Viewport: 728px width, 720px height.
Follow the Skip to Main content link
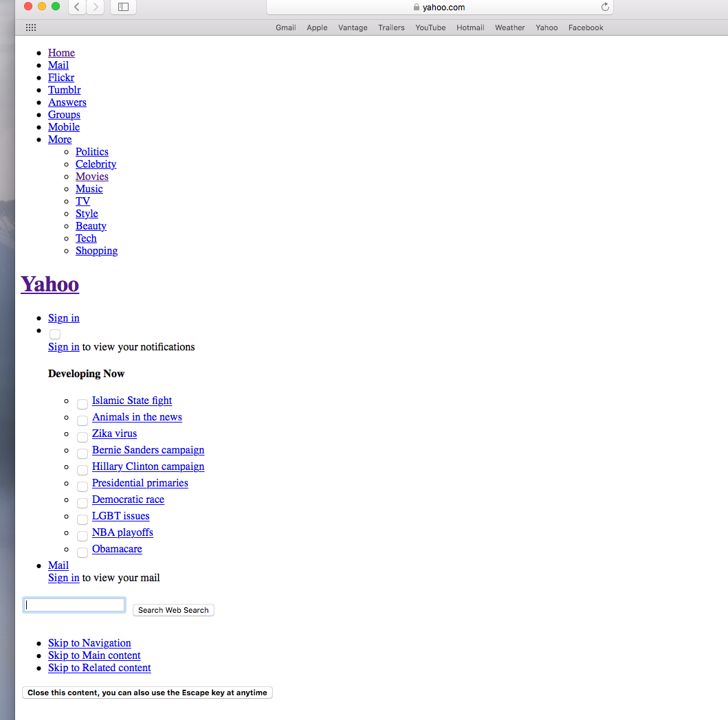(x=94, y=655)
